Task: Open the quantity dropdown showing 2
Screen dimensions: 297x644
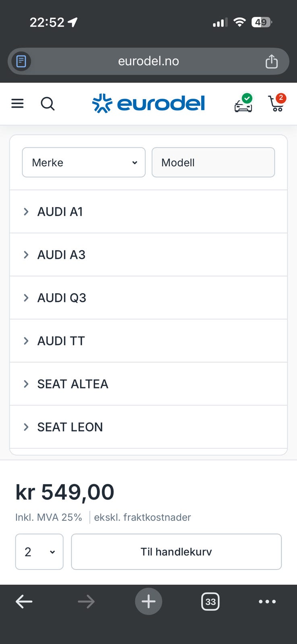Action: 39,552
